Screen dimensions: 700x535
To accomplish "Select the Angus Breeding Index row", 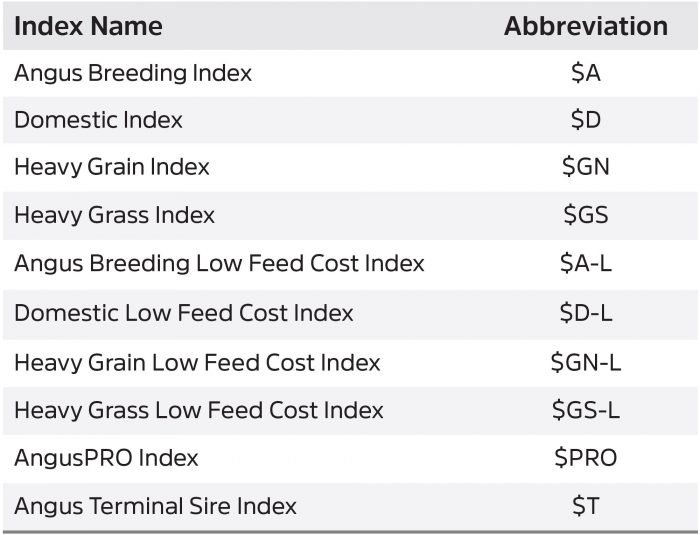I will 133,73.
